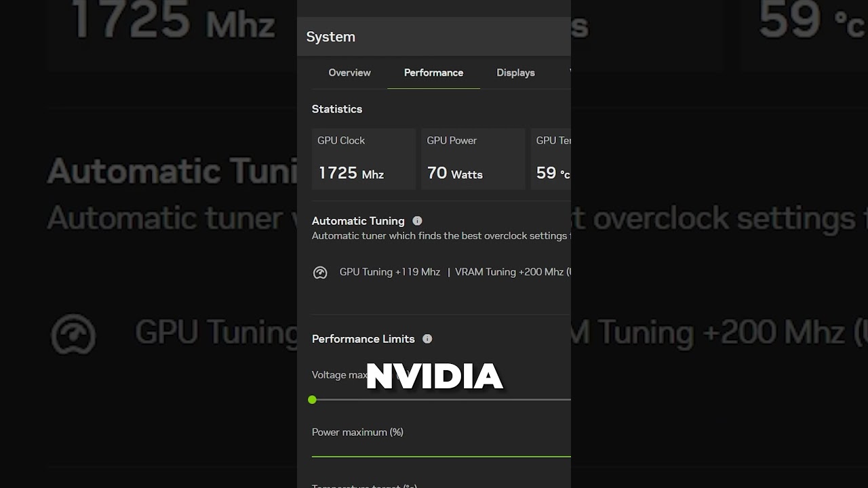Click the Power maximum slider track

(441, 457)
